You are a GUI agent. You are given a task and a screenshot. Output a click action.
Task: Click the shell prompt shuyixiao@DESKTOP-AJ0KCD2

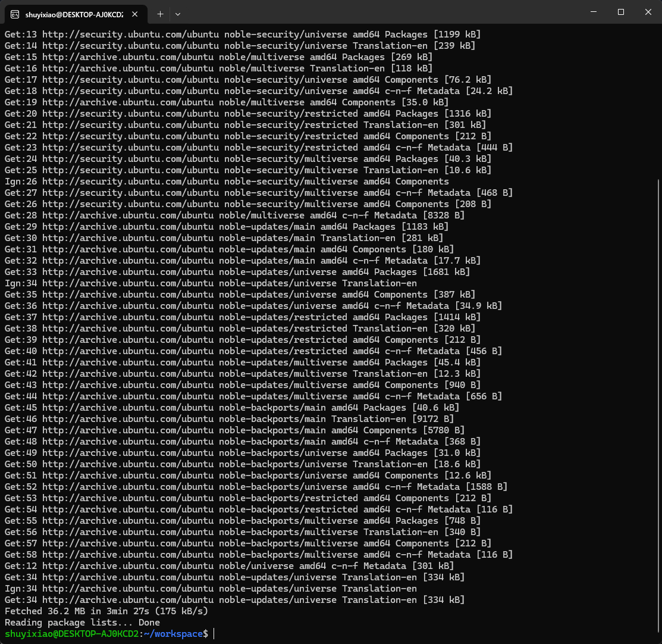point(71,634)
